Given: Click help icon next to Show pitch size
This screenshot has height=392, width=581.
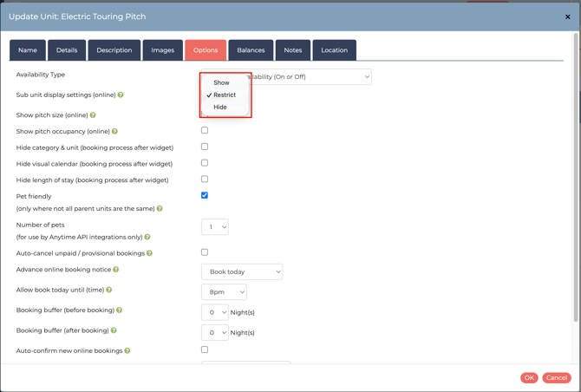Looking at the screenshot, I should coord(93,115).
